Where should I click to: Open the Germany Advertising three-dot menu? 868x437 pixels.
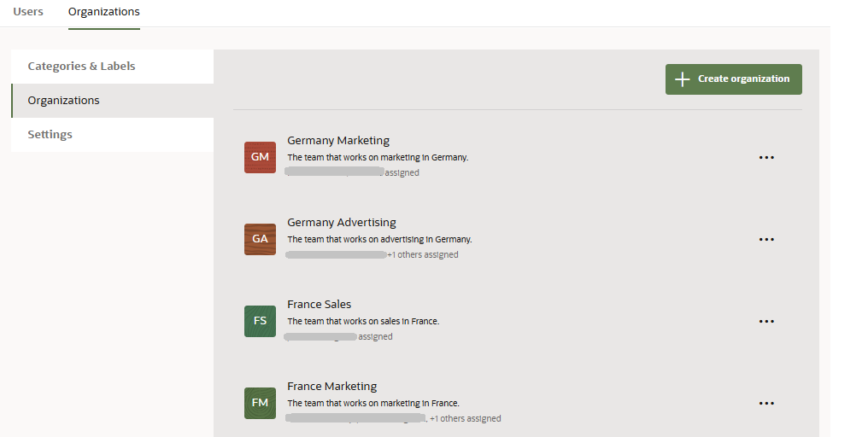(x=766, y=239)
